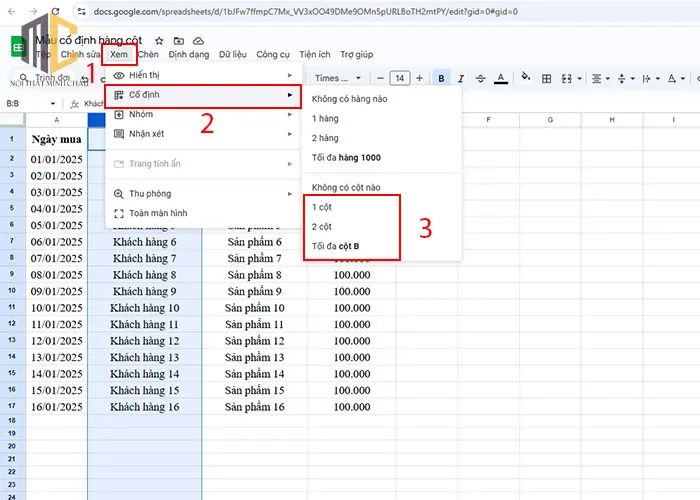Open the fill color picker
Image resolution: width=700 pixels, height=500 pixels.
[x=526, y=78]
